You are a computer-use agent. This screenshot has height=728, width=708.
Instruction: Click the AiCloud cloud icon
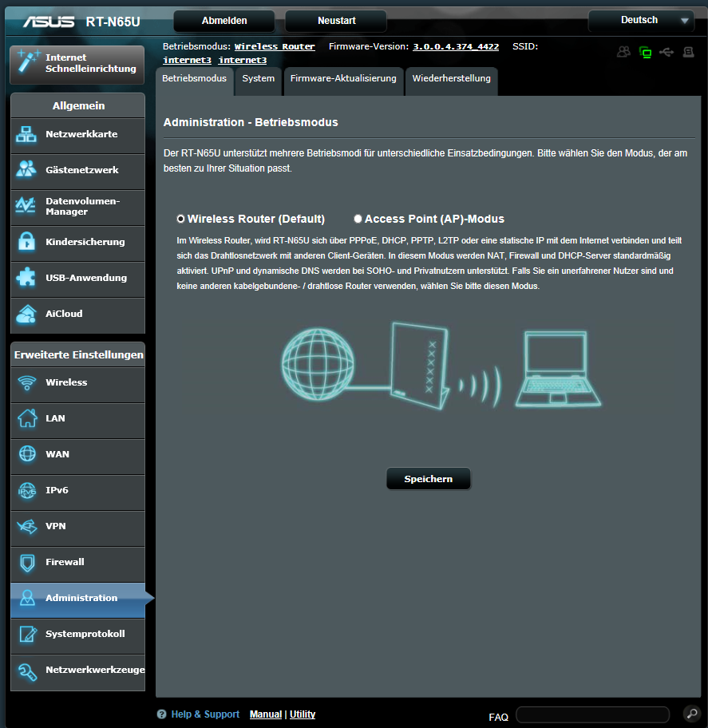tap(26, 314)
